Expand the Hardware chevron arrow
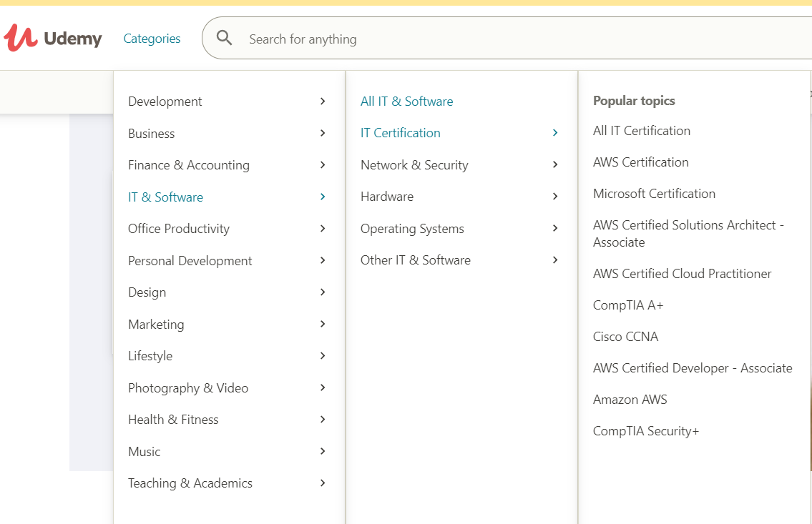812x524 pixels. coord(555,197)
